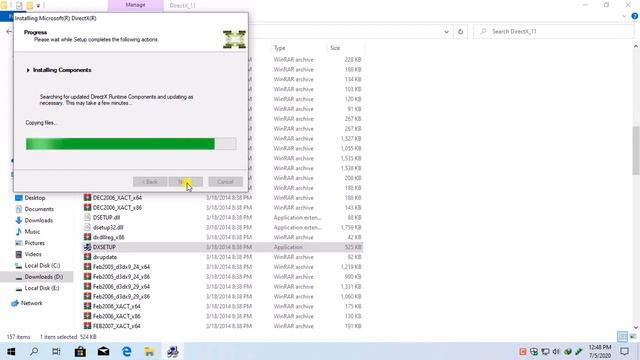Image resolution: width=640 pixels, height=360 pixels.
Task: Click the Feb2006_d3dx9_29_x86 archive icon
Action: coord(87,296)
